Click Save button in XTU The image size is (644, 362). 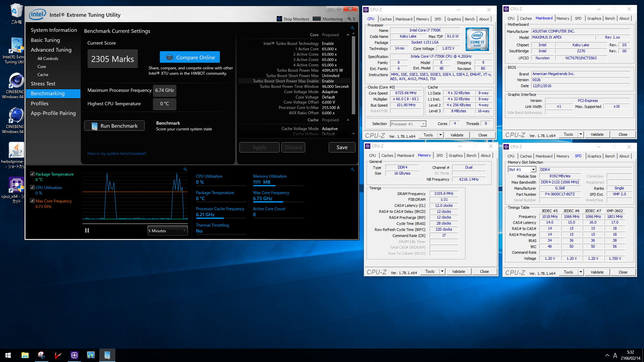342,147
